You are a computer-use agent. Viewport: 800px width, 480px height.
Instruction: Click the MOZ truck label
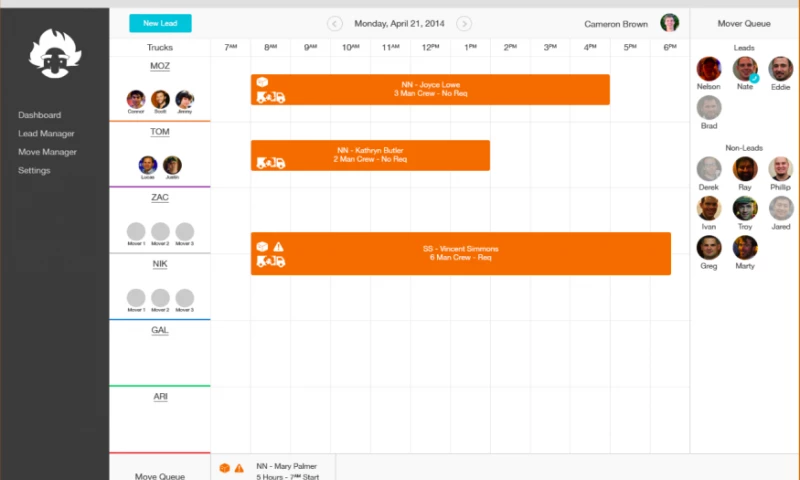160,66
